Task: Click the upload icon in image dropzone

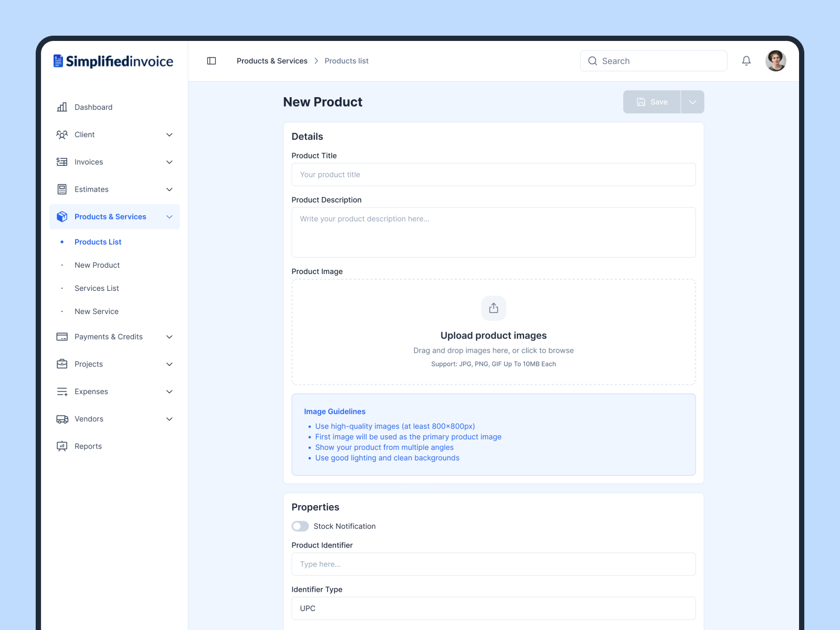Action: pos(493,308)
